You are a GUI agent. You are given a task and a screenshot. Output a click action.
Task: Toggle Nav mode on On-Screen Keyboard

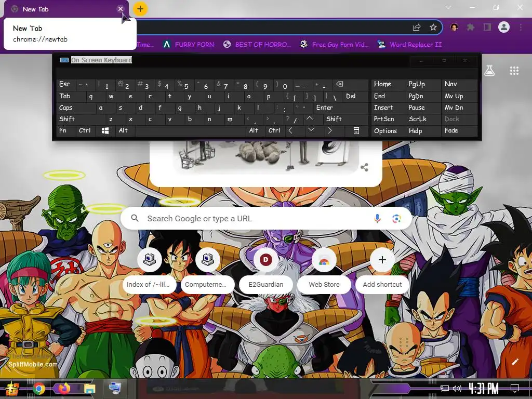coord(459,84)
